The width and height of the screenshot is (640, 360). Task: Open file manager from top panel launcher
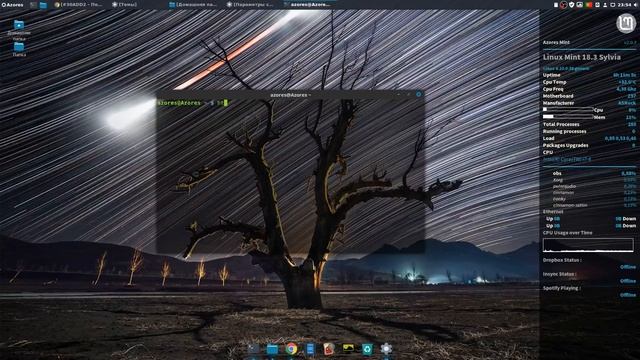(43, 5)
